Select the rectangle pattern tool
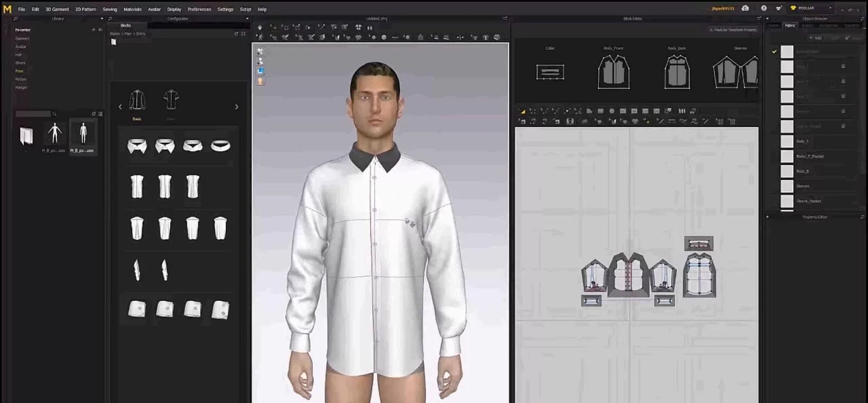868x403 pixels. [601, 111]
